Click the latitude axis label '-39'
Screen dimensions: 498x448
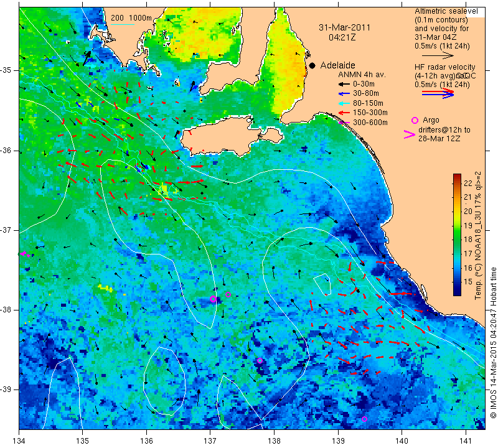(6, 389)
